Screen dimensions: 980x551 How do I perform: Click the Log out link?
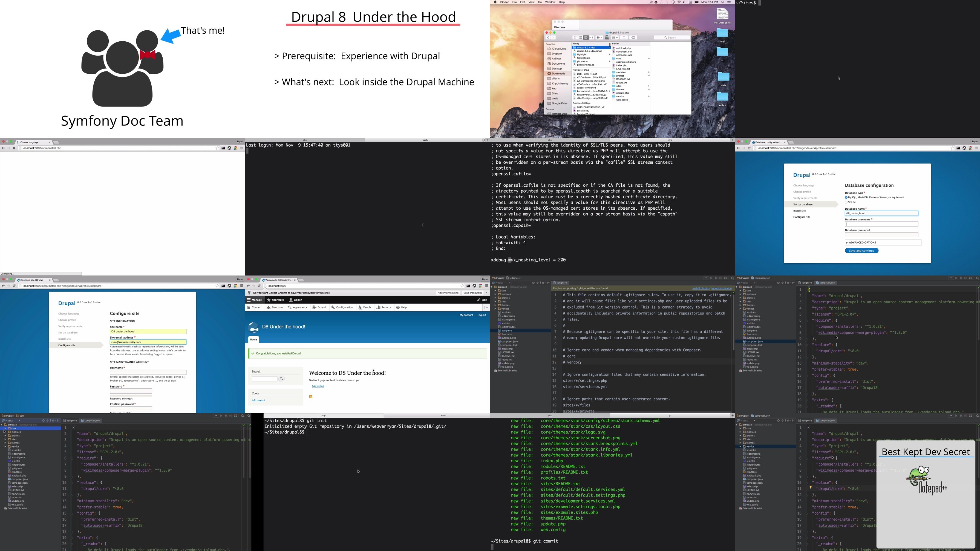482,315
